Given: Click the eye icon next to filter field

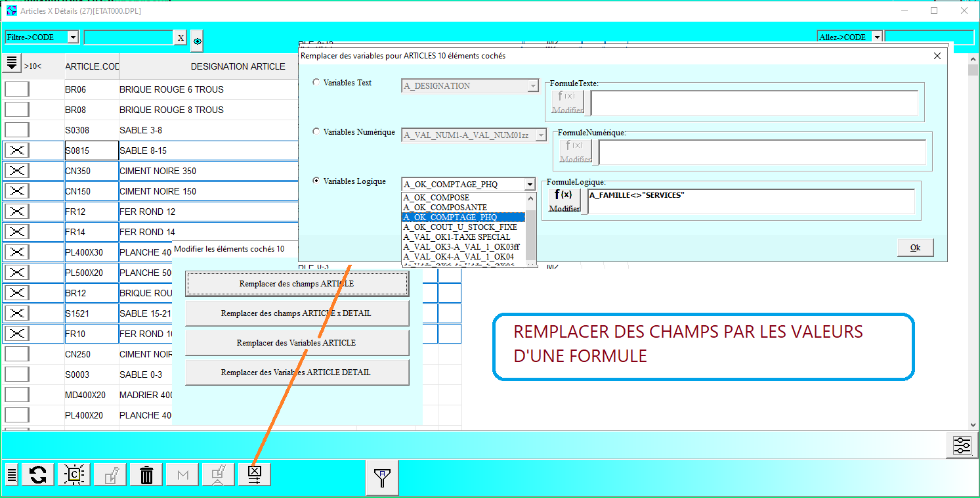Looking at the screenshot, I should [x=198, y=41].
